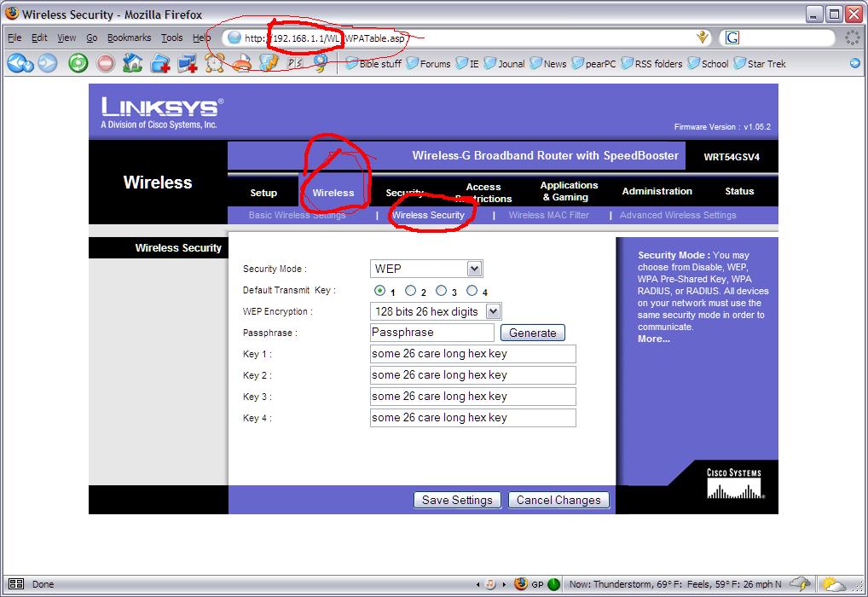Go to the Home page icon
The image size is (868, 597).
[x=132, y=63]
